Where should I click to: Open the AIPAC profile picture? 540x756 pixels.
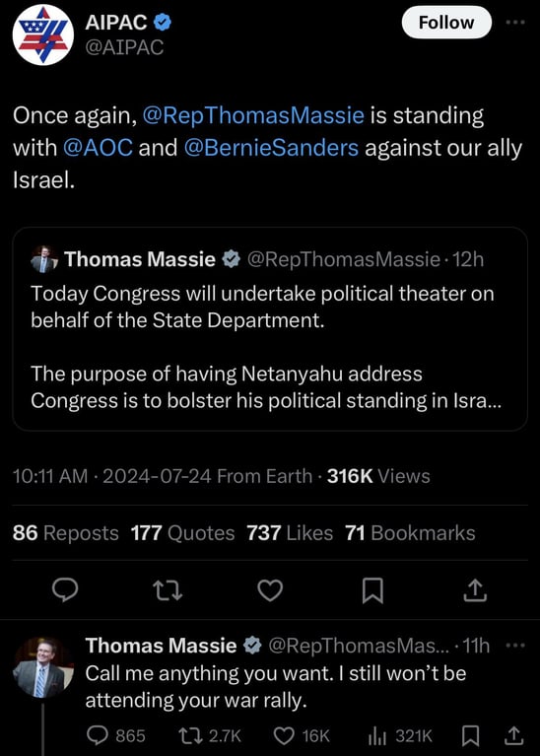[43, 34]
